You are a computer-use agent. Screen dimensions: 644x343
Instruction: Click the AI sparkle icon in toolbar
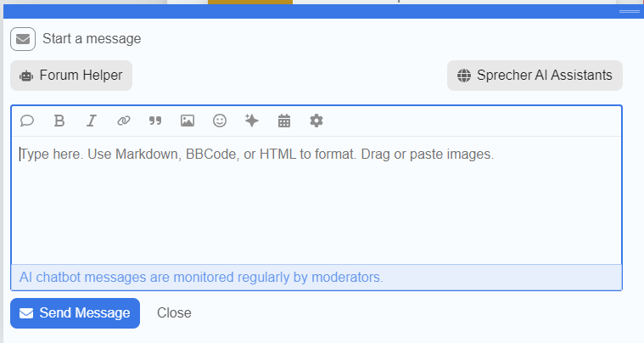tap(251, 121)
